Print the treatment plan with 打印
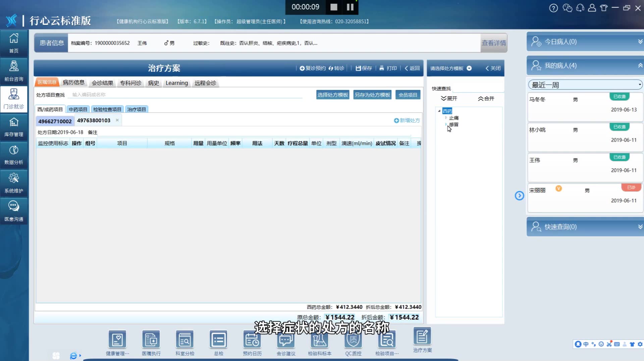Viewport: 644px width, 361px height. [x=388, y=68]
